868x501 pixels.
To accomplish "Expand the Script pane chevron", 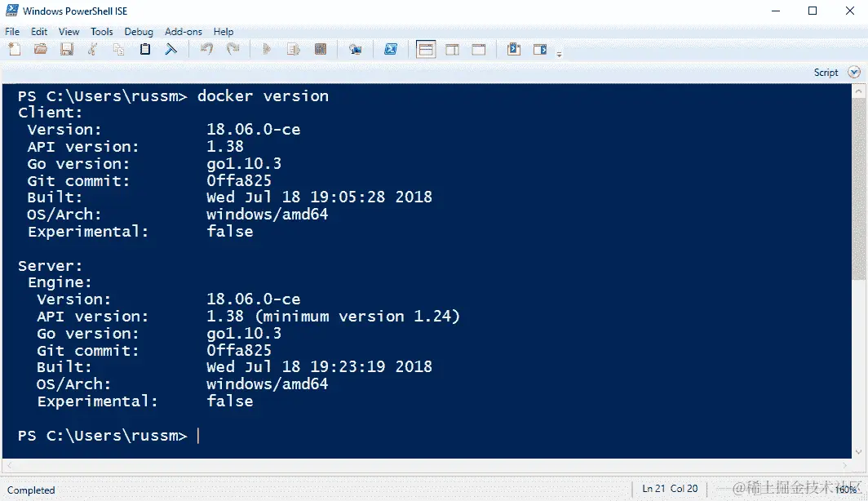I will pyautogui.click(x=854, y=72).
